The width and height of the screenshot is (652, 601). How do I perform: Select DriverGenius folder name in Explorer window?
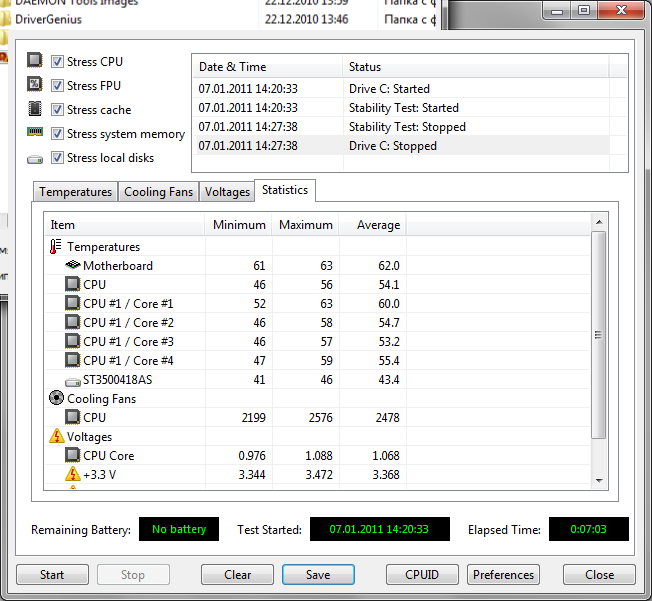click(x=48, y=19)
